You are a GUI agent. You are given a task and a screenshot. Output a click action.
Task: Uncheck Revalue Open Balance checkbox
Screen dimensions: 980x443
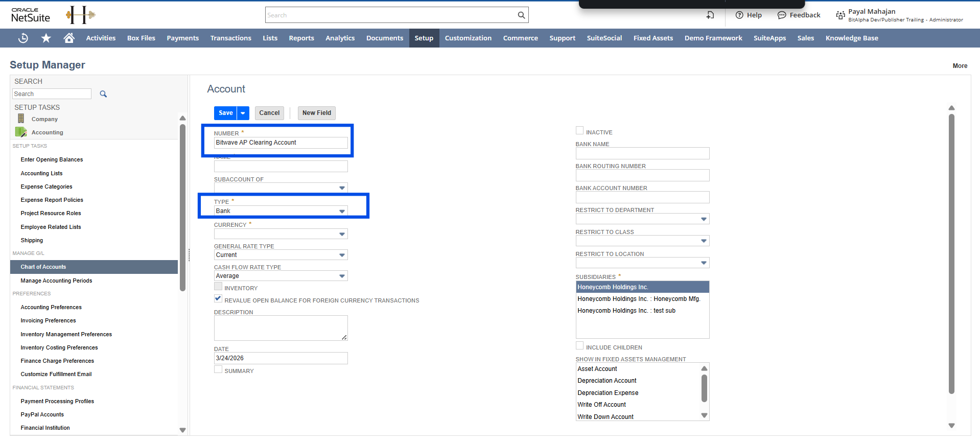click(218, 298)
